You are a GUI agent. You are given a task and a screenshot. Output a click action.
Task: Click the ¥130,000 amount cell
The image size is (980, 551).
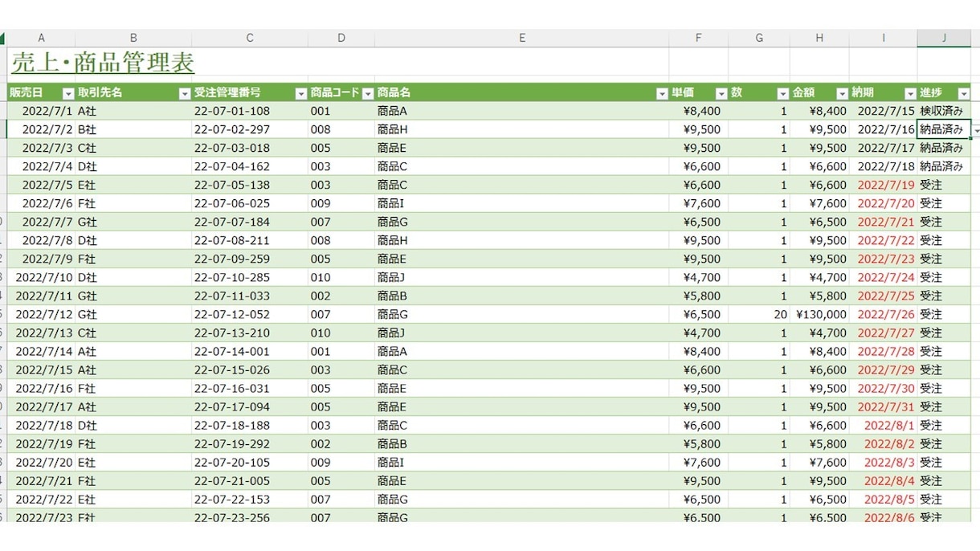(x=819, y=314)
